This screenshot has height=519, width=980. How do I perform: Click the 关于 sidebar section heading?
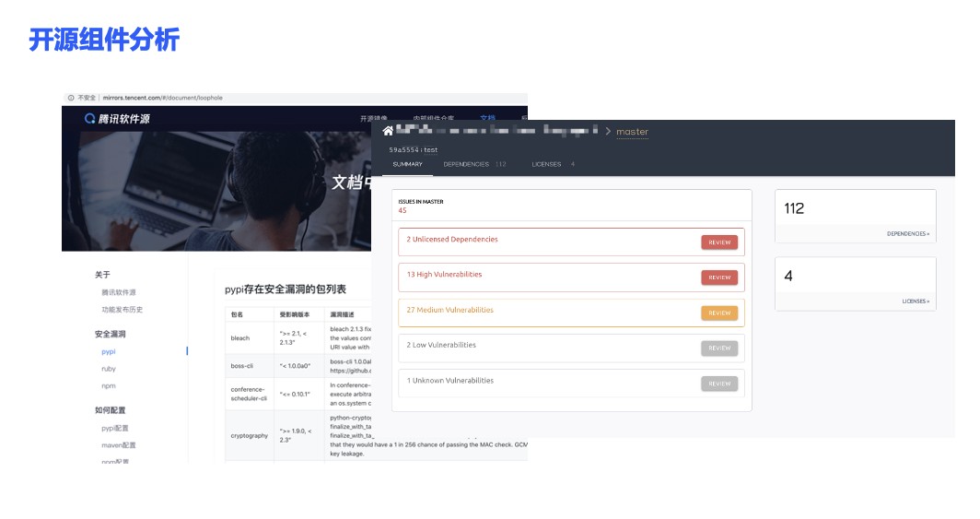tap(102, 275)
